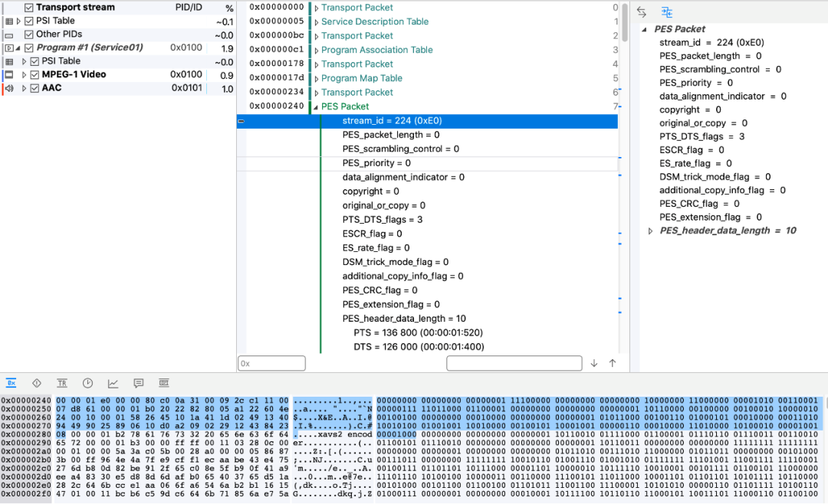Expand PES_header_data_length in details panel

coord(651,231)
